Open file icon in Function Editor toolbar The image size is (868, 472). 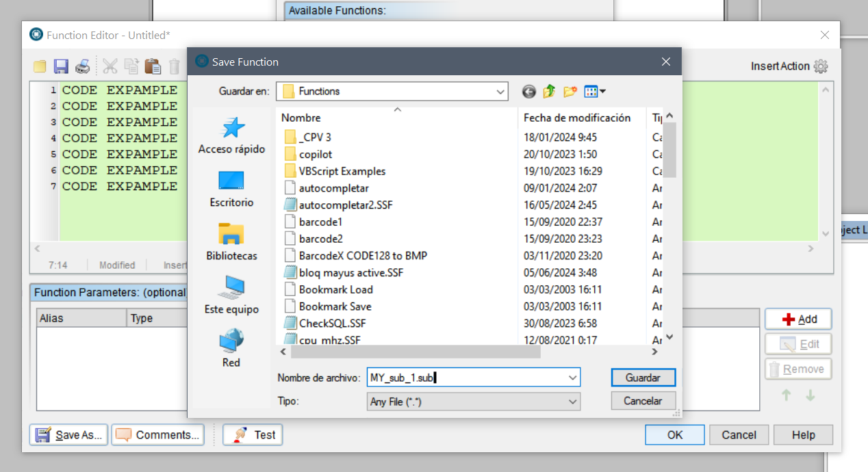pyautogui.click(x=40, y=66)
